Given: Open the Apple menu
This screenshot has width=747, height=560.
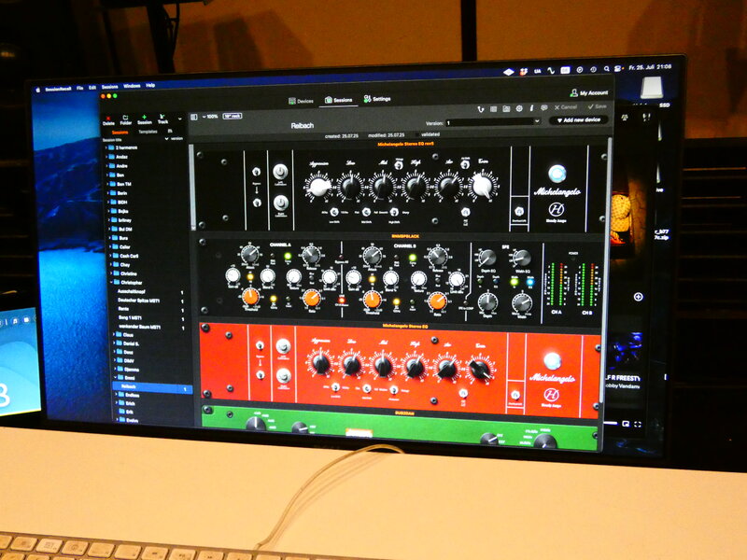Looking at the screenshot, I should [39, 90].
